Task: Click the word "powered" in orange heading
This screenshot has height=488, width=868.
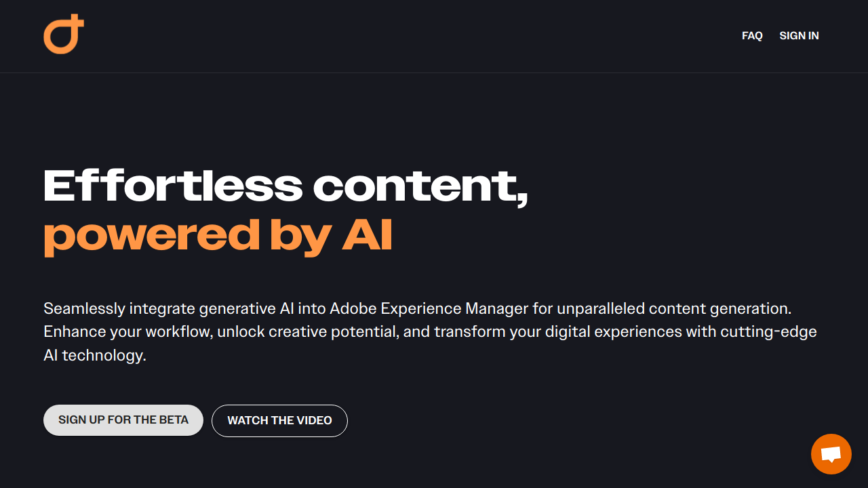Action: [x=152, y=237]
